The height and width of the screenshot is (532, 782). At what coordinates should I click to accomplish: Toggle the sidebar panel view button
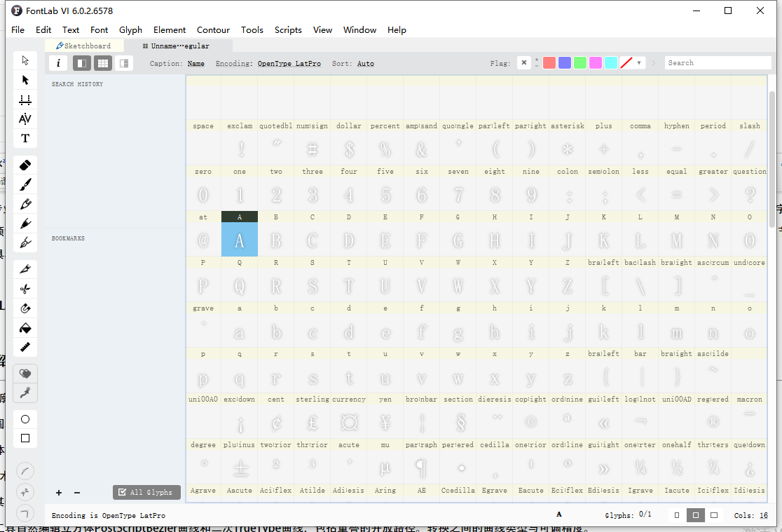coord(82,63)
